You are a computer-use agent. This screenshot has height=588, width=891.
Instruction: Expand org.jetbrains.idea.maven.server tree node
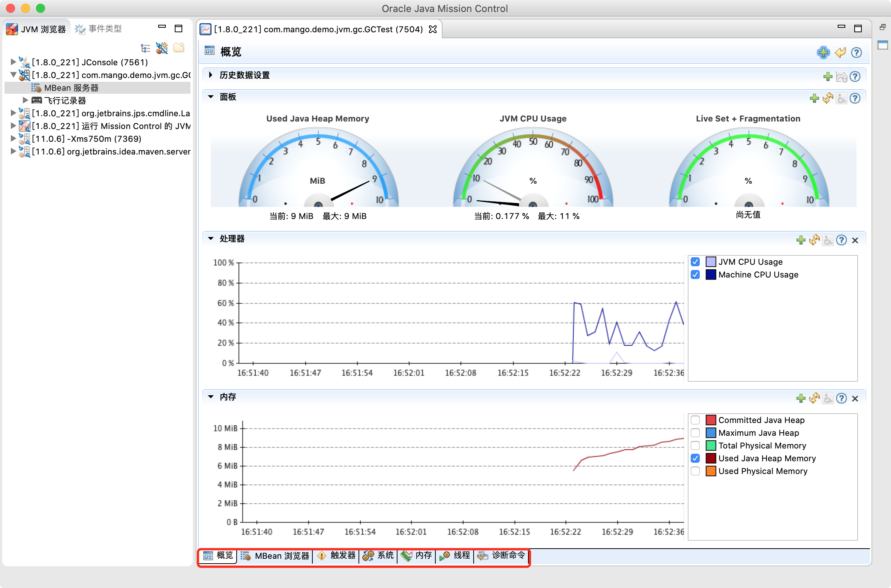pos(13,151)
